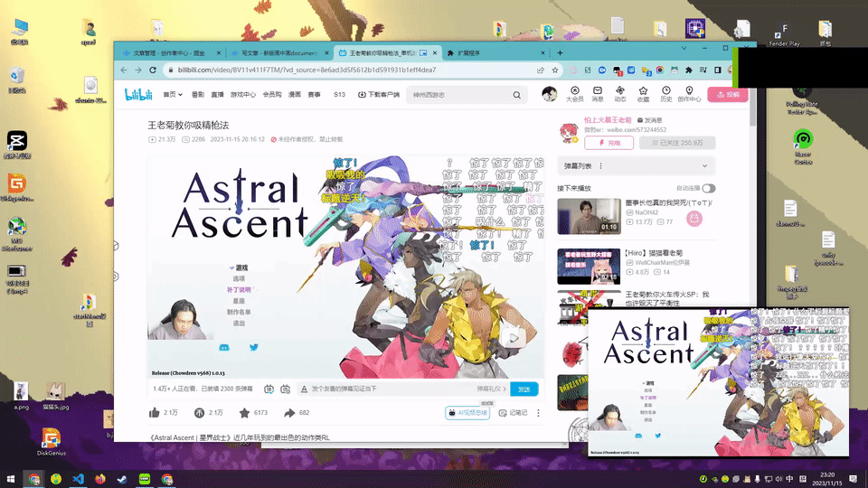Open danmaku list three-dot options

[600, 166]
